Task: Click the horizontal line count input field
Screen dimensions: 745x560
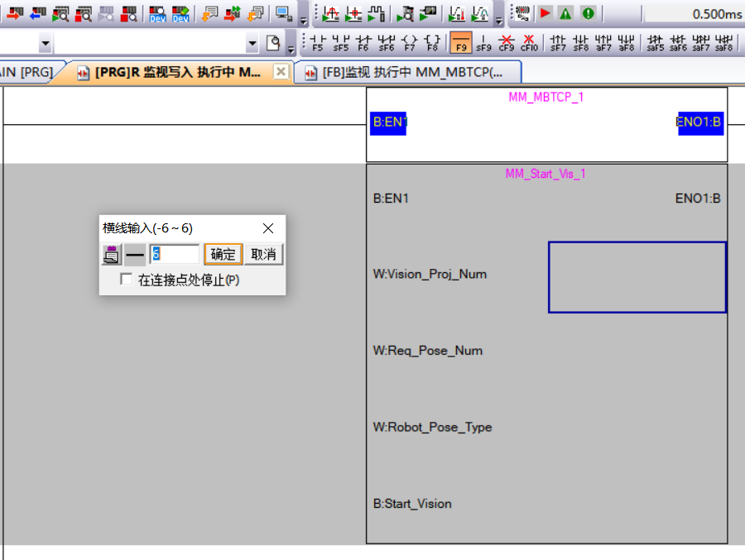Action: (x=175, y=254)
